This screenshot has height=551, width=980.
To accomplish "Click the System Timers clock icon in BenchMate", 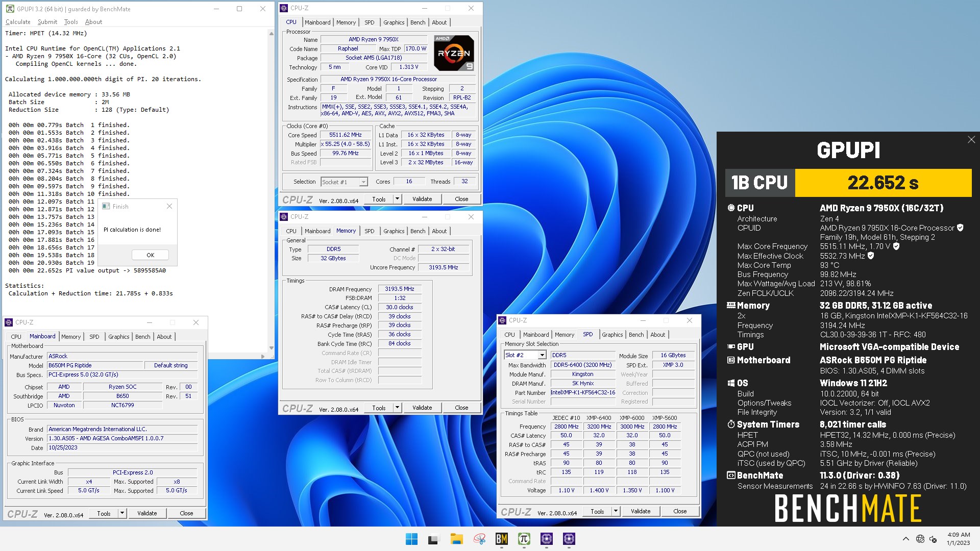I will 731,424.
